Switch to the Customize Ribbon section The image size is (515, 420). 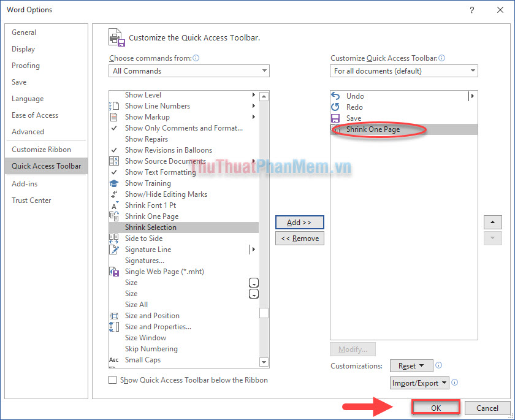click(42, 149)
